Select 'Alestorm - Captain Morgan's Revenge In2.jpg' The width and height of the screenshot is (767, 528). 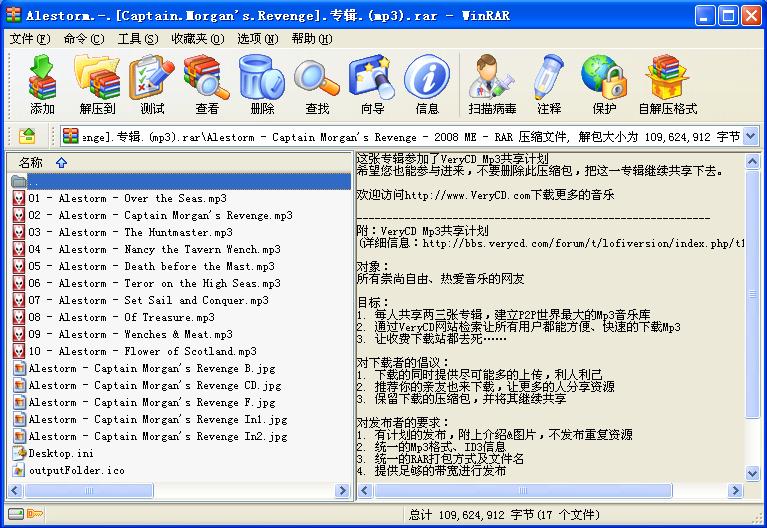click(x=150, y=436)
